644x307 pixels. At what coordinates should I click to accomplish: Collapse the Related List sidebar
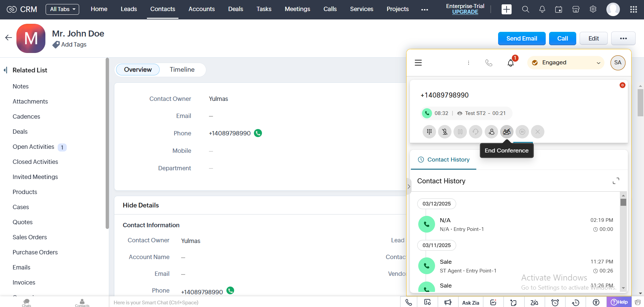pyautogui.click(x=5, y=70)
